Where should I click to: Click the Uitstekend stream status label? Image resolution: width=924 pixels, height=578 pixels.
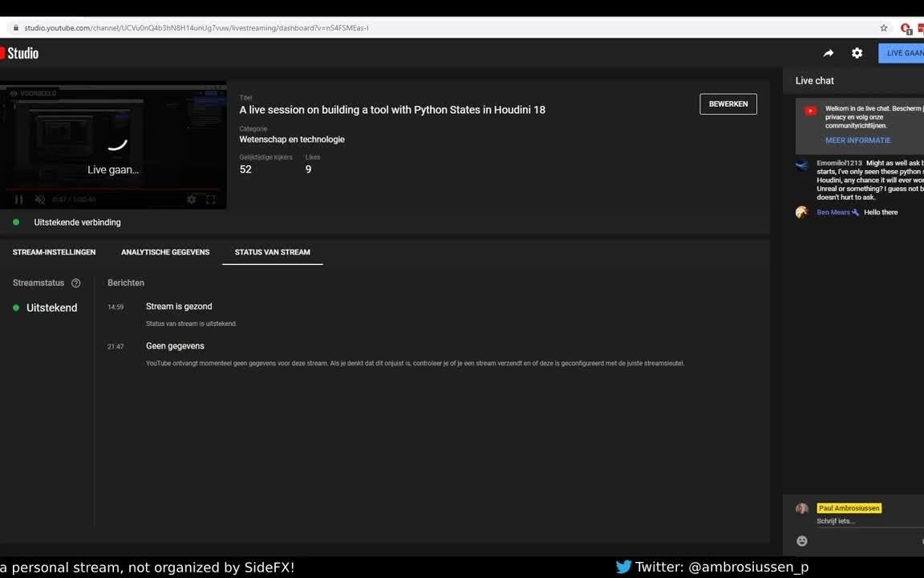tap(52, 308)
